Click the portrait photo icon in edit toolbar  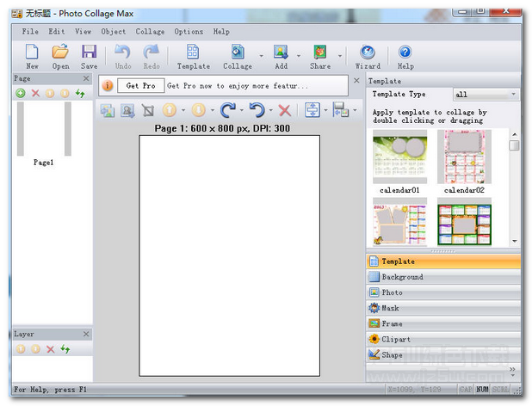[127, 110]
